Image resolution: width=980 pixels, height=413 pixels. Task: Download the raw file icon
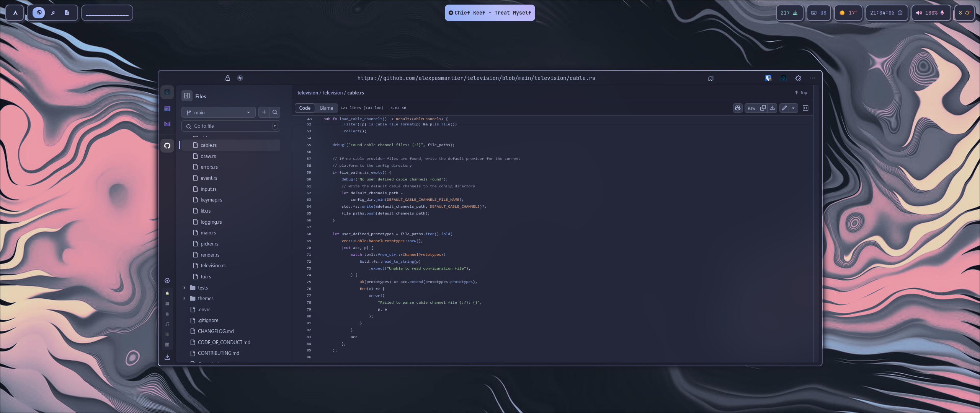pos(772,108)
